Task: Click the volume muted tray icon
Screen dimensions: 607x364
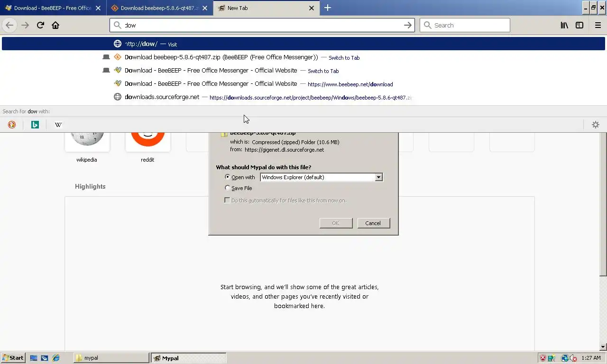Action: point(573,358)
